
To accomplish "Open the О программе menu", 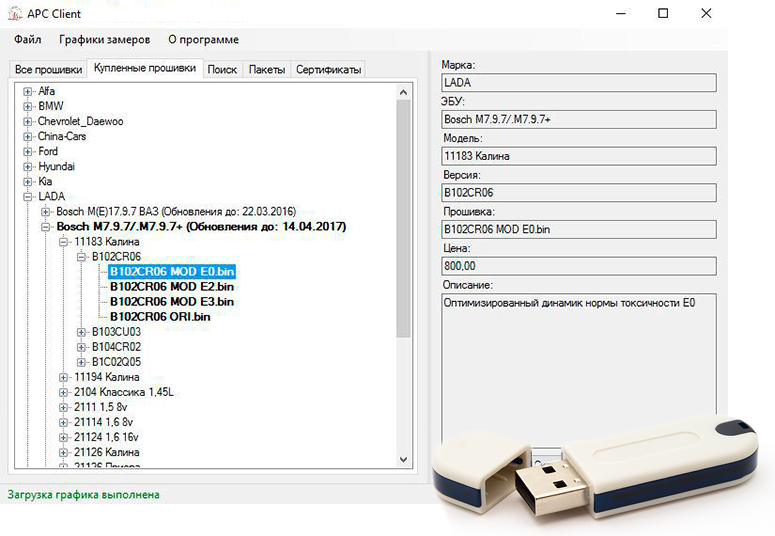I will [x=203, y=40].
